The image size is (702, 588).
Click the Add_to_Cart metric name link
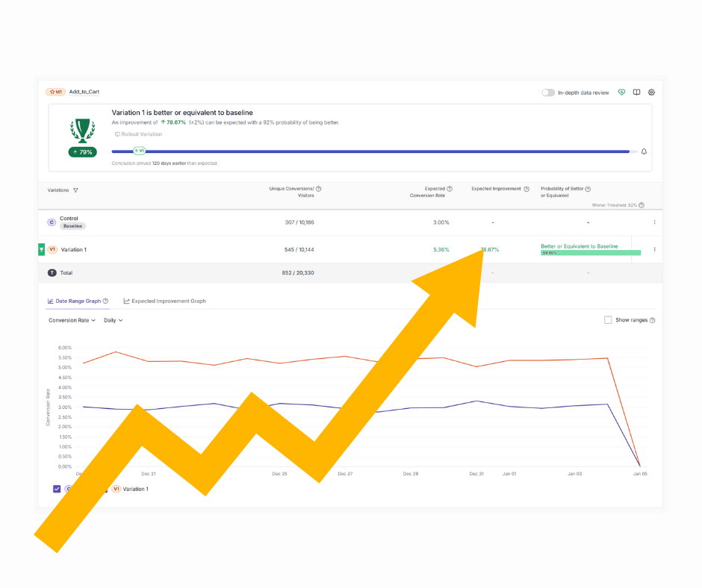point(84,92)
